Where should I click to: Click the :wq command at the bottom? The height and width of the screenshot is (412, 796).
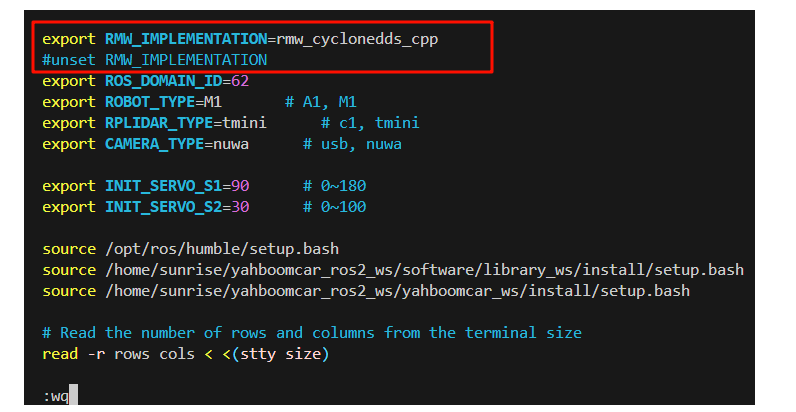coord(55,396)
